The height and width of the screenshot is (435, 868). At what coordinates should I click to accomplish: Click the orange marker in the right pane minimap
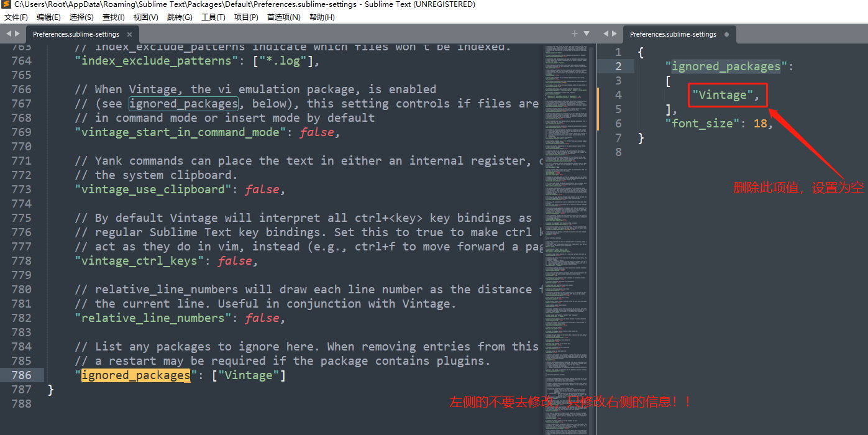(597, 110)
